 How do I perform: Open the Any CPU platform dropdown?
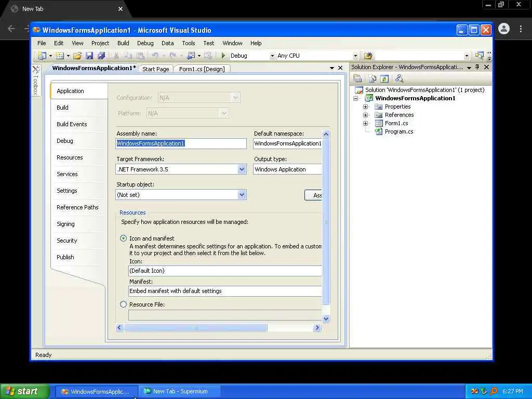355,56
